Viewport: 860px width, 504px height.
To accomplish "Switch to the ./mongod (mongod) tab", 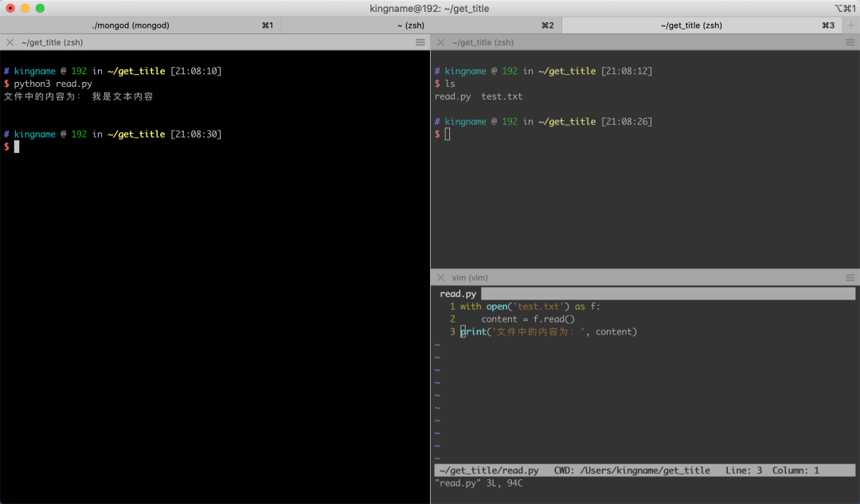I will (140, 25).
